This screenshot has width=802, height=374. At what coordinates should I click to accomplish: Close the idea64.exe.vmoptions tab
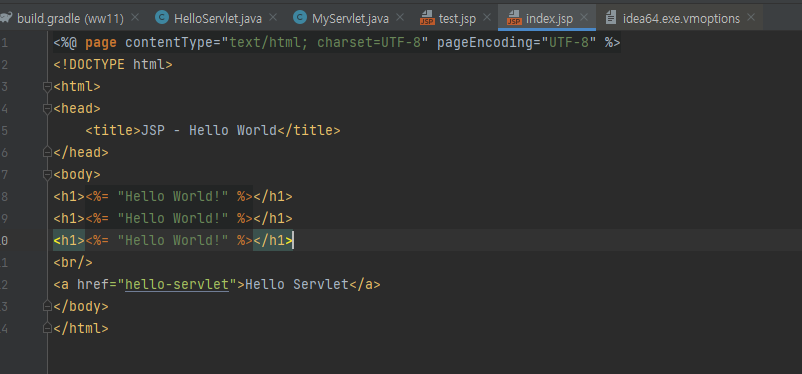pos(751,17)
